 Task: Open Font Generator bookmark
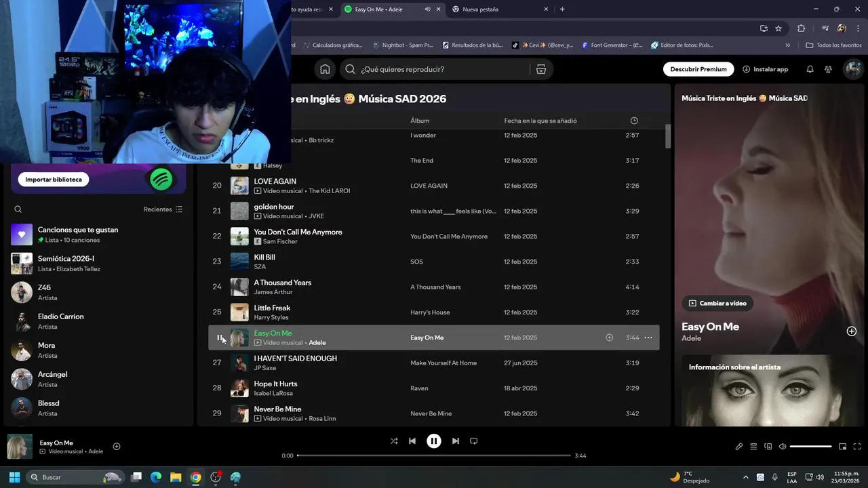[612, 45]
